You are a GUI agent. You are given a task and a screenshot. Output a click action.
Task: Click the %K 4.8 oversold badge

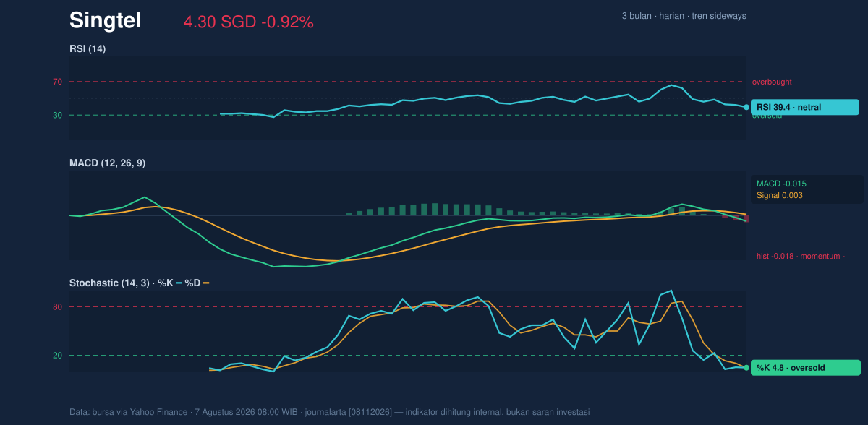pos(806,368)
